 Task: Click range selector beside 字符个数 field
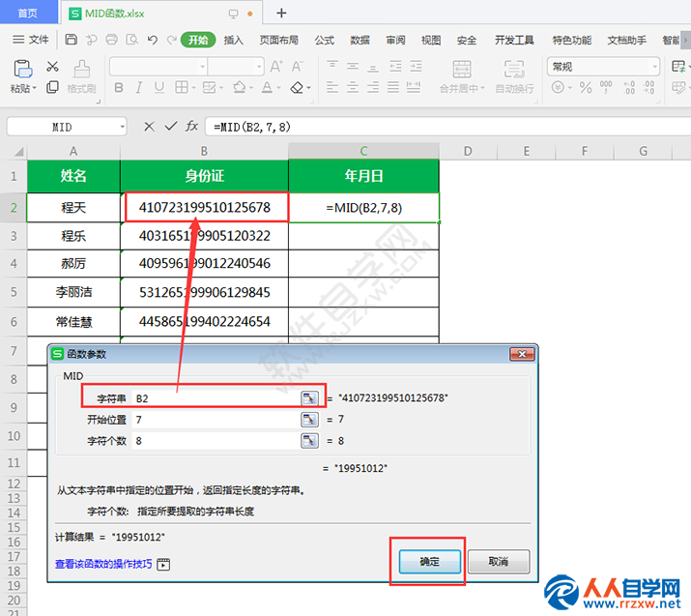(310, 441)
